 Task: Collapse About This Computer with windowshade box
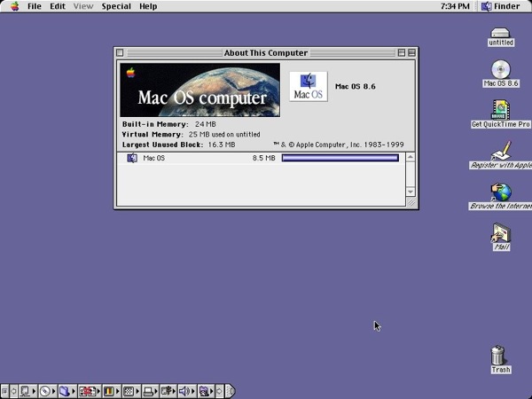pyautogui.click(x=411, y=52)
